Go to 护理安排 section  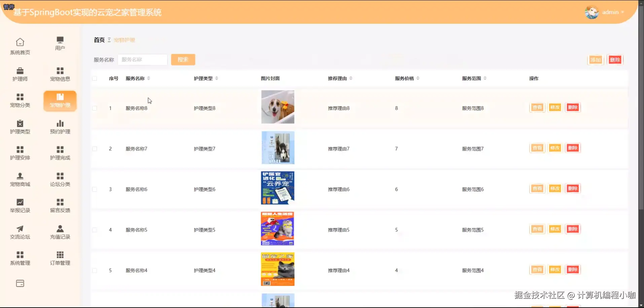[x=20, y=153]
